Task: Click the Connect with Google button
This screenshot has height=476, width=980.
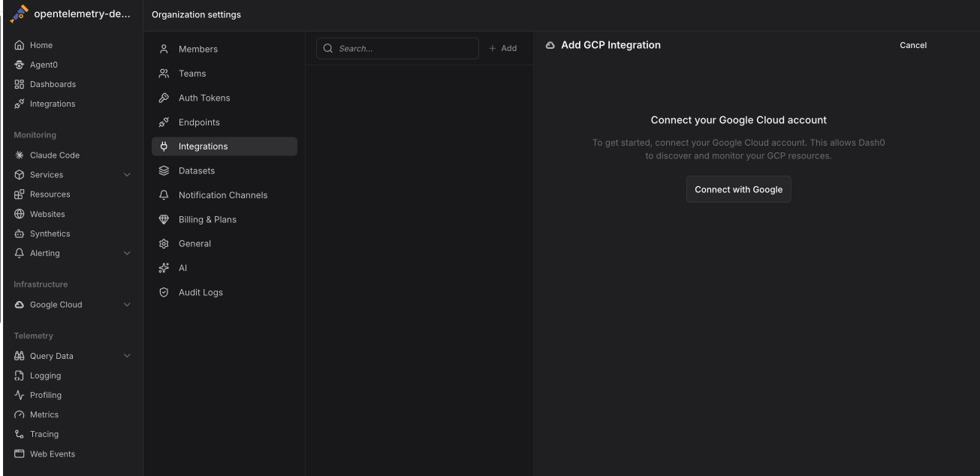Action: click(x=739, y=189)
